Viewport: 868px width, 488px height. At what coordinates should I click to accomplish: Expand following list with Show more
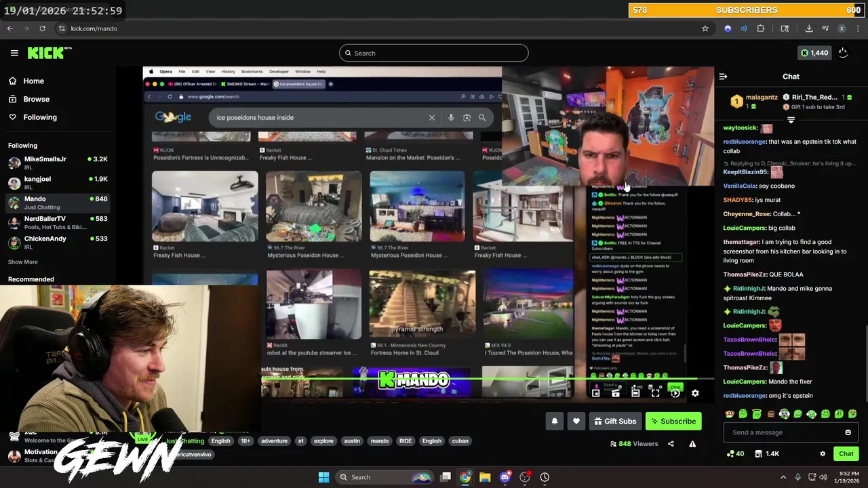[x=23, y=262]
